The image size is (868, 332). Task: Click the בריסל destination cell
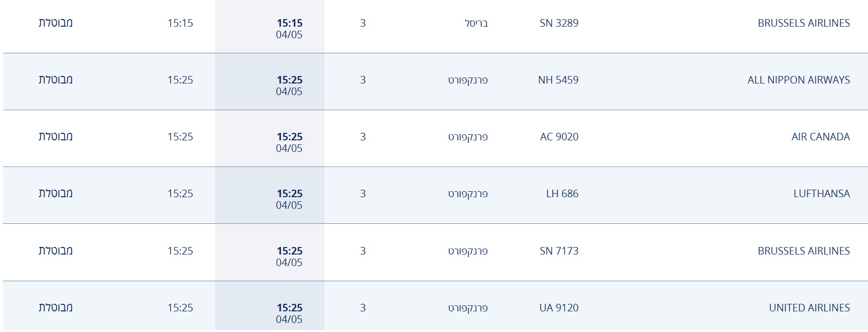coord(476,23)
